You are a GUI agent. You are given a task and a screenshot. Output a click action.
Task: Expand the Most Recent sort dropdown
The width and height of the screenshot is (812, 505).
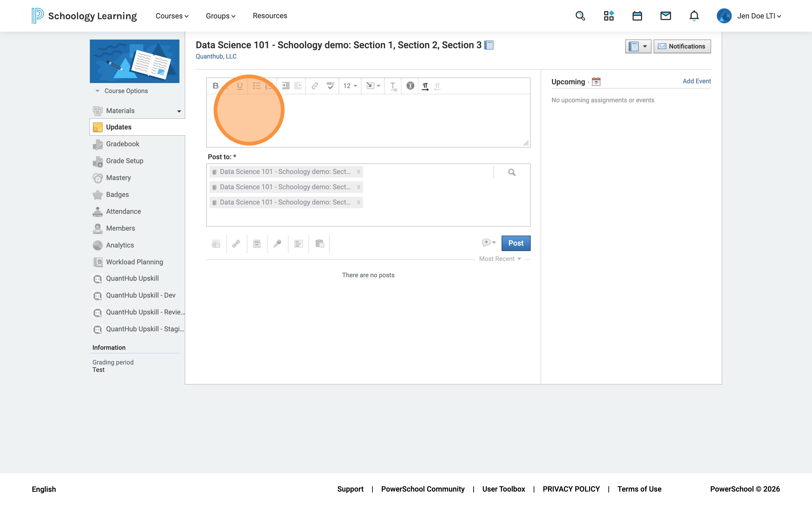point(500,259)
